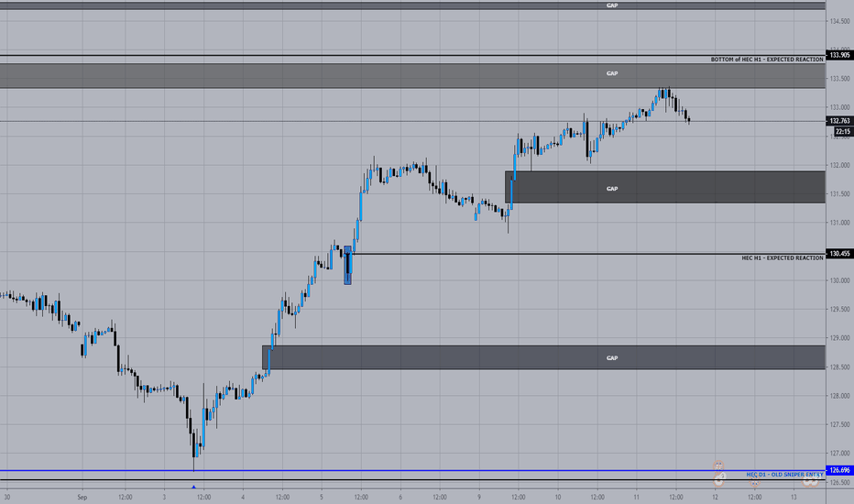The image size is (854, 504).
Task: Click the upper economic event flag icon
Action: pyautogui.click(x=719, y=466)
